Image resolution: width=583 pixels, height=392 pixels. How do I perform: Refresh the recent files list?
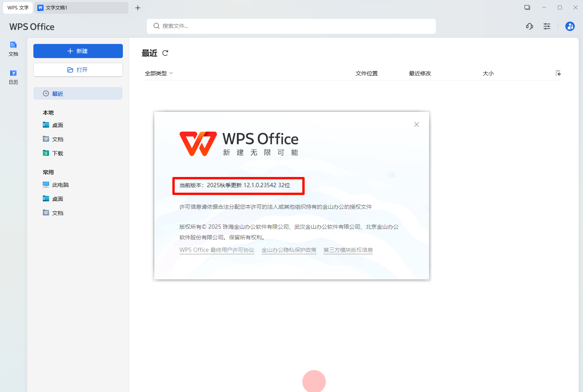(165, 53)
